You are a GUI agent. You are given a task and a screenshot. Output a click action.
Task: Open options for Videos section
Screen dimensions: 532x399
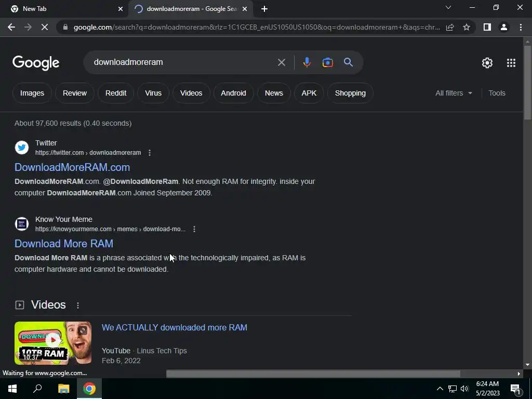tap(78, 305)
